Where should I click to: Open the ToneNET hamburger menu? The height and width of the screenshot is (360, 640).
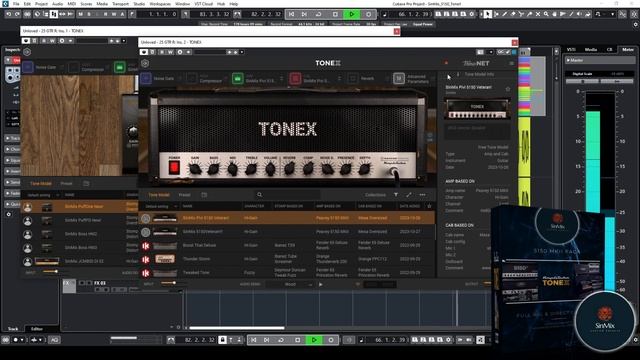pos(511,63)
